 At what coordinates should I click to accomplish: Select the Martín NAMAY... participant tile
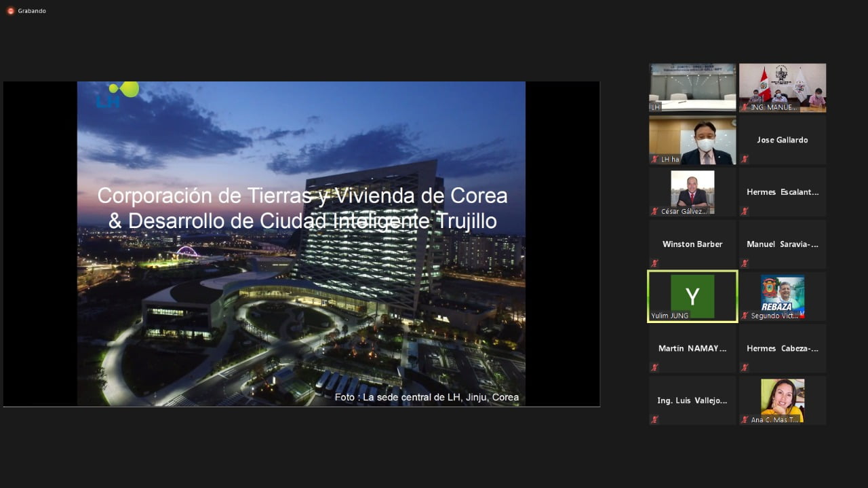(x=692, y=349)
